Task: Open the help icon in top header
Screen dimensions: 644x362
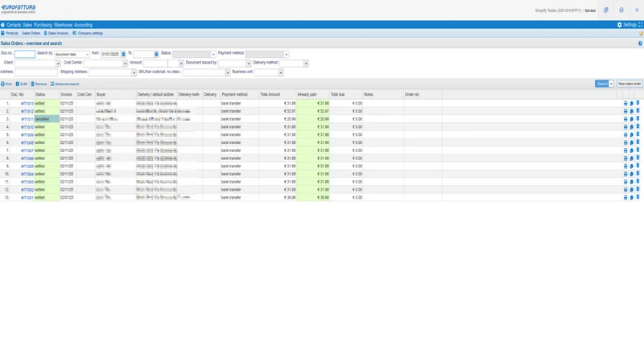Action: 621,10
